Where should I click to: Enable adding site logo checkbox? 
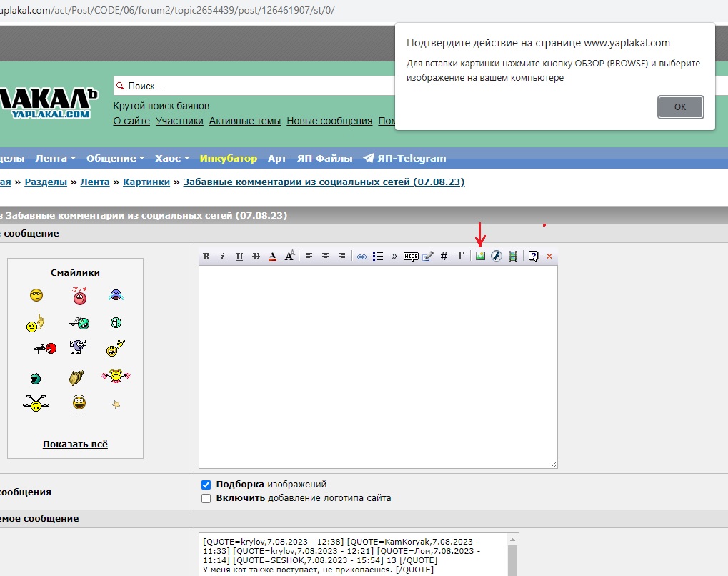(x=206, y=498)
